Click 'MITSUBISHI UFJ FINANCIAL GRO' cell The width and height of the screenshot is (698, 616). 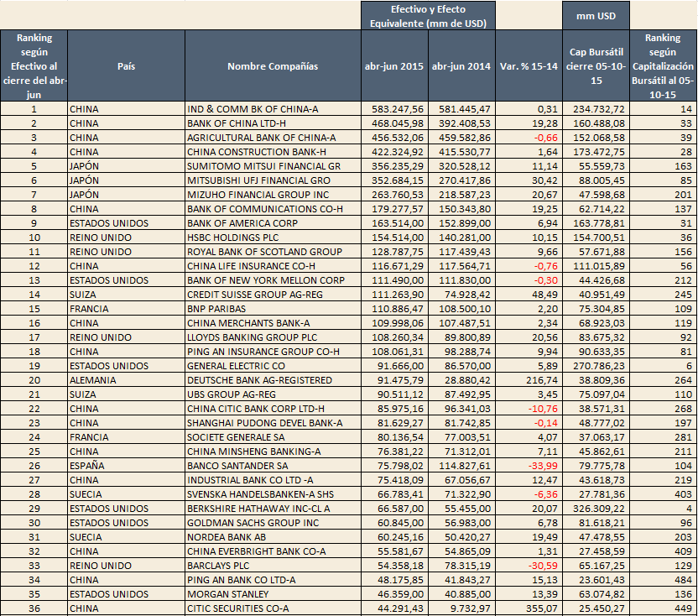[273, 180]
